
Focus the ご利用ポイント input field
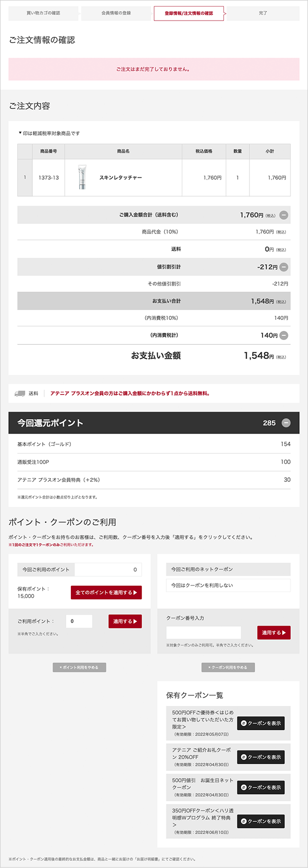(79, 621)
